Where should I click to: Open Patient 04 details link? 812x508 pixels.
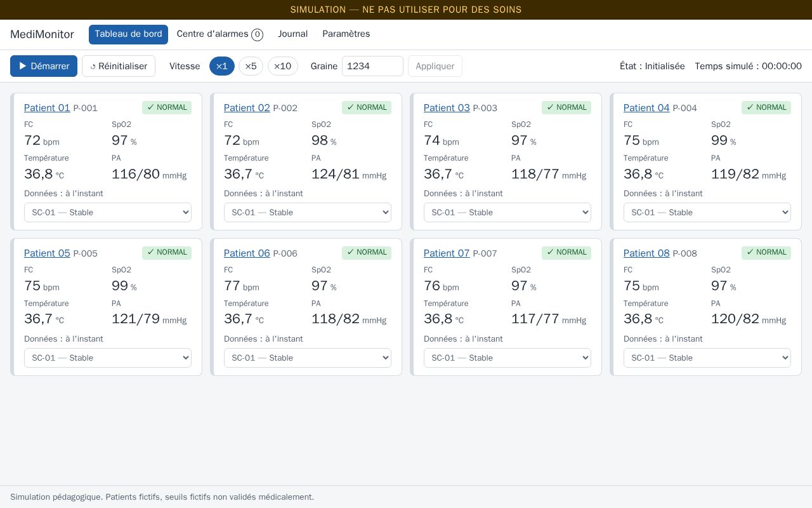pyautogui.click(x=646, y=108)
